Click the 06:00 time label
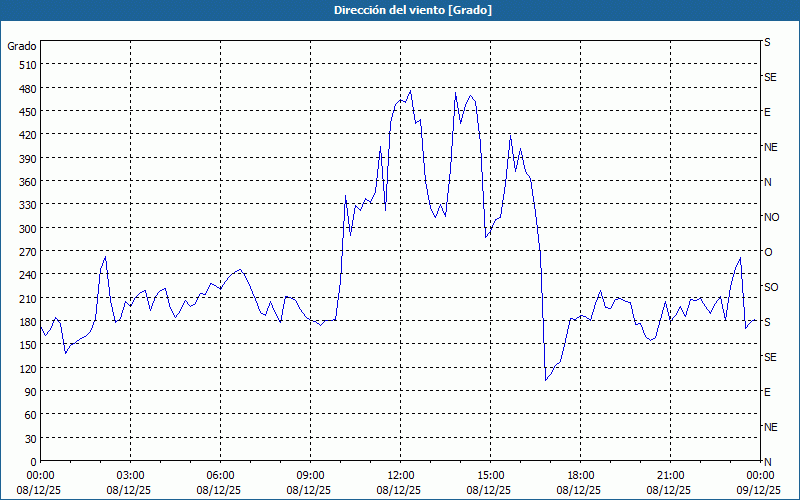 coord(221,475)
